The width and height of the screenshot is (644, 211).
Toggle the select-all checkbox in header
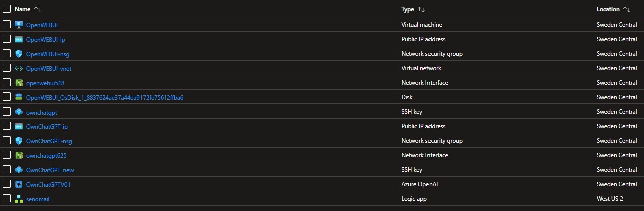[x=7, y=9]
